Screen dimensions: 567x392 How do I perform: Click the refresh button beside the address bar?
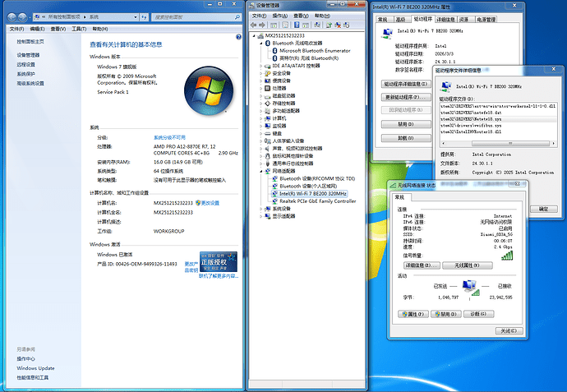(x=144, y=17)
